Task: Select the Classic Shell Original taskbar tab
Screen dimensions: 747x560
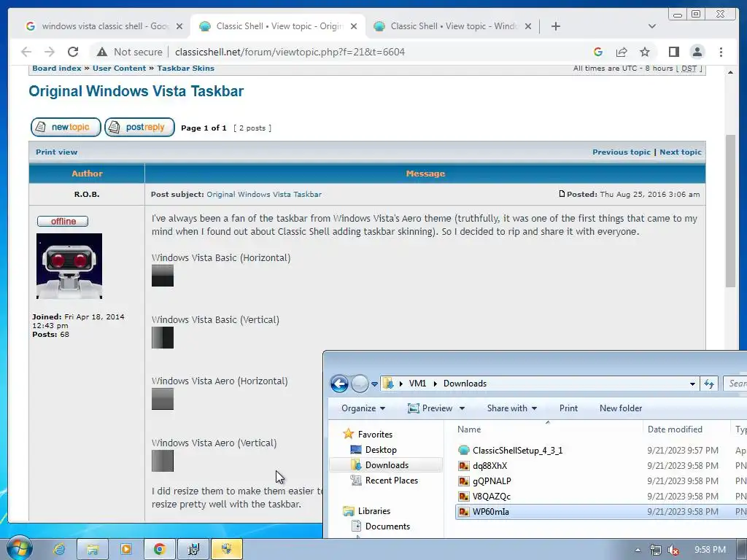Action: pyautogui.click(x=278, y=26)
